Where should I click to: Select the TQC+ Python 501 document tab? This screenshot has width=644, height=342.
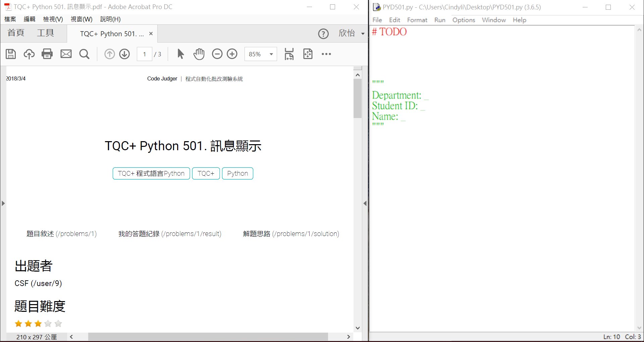click(112, 34)
